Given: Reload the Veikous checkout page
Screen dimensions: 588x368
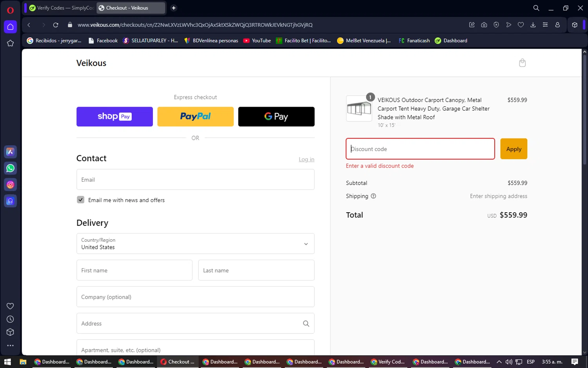Looking at the screenshot, I should coord(56,25).
